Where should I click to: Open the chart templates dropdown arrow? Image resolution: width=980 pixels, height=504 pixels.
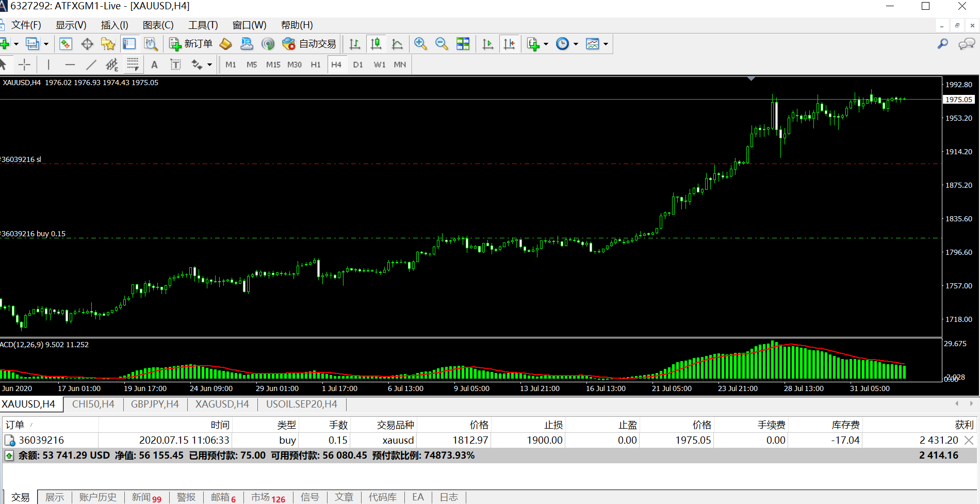606,44
